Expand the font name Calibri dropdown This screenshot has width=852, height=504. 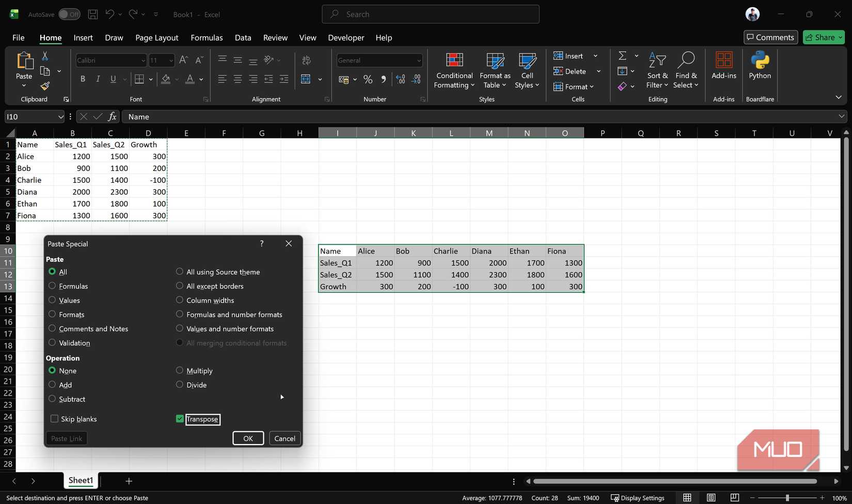coord(143,60)
